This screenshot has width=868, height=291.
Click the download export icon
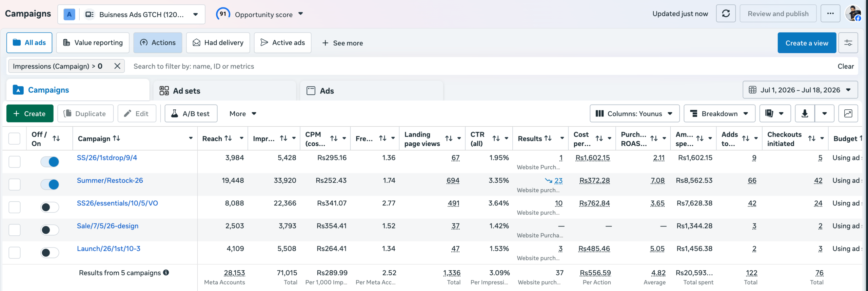(x=805, y=113)
